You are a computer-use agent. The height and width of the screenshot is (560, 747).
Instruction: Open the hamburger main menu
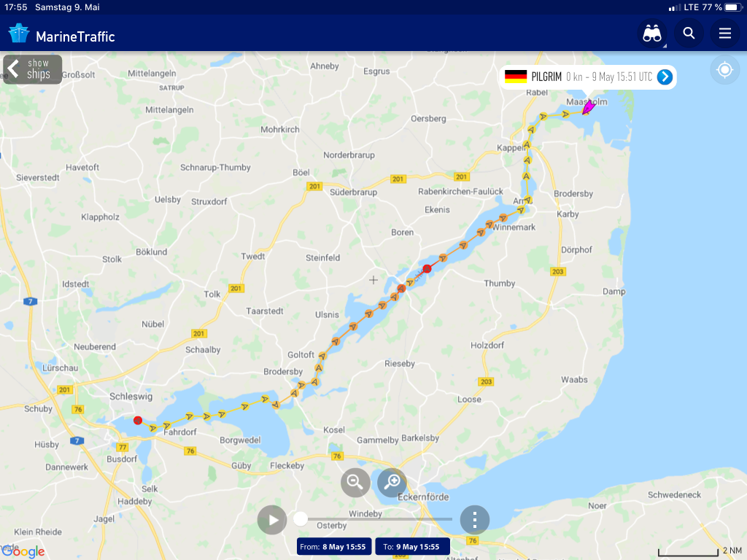click(x=724, y=34)
